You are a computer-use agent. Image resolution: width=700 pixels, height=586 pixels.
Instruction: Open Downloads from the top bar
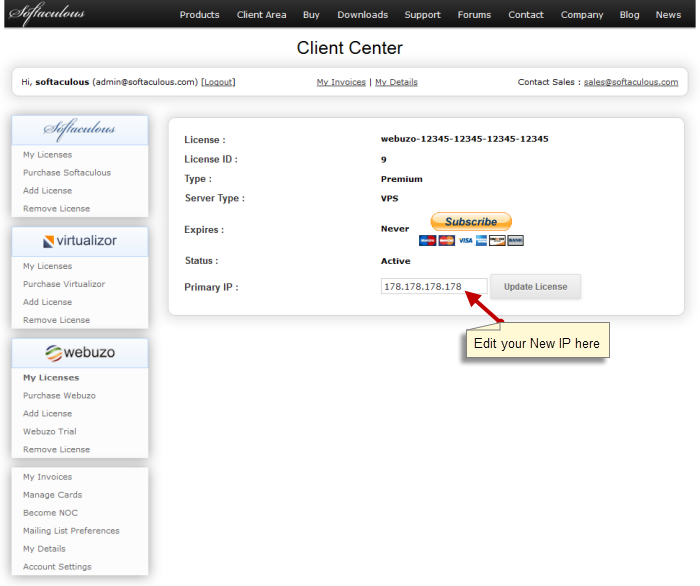click(362, 15)
